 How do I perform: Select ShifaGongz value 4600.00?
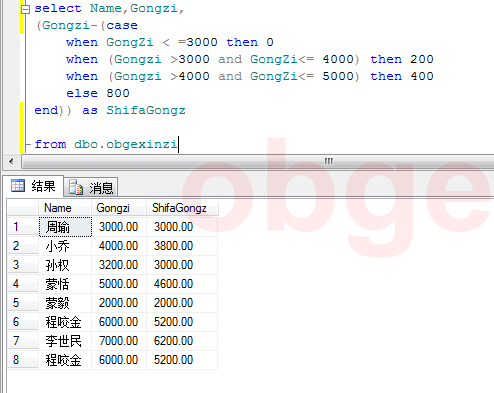tap(182, 284)
